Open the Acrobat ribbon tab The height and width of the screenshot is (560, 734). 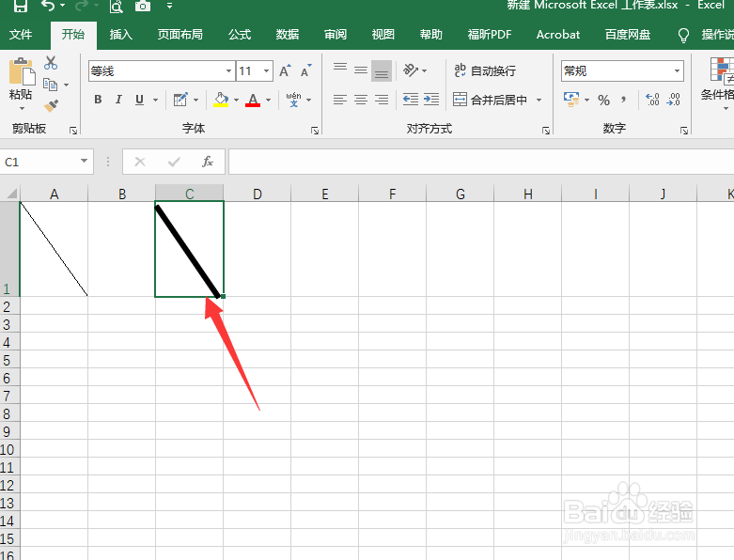pos(558,35)
